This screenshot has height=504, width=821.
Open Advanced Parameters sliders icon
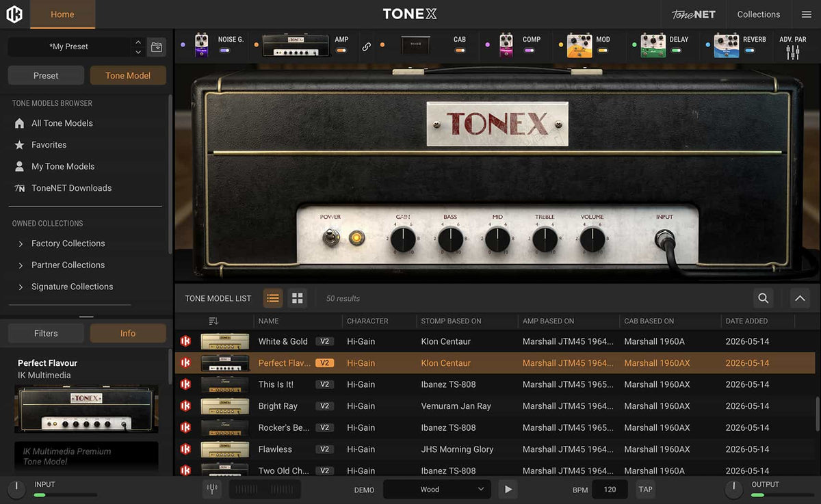tap(793, 52)
